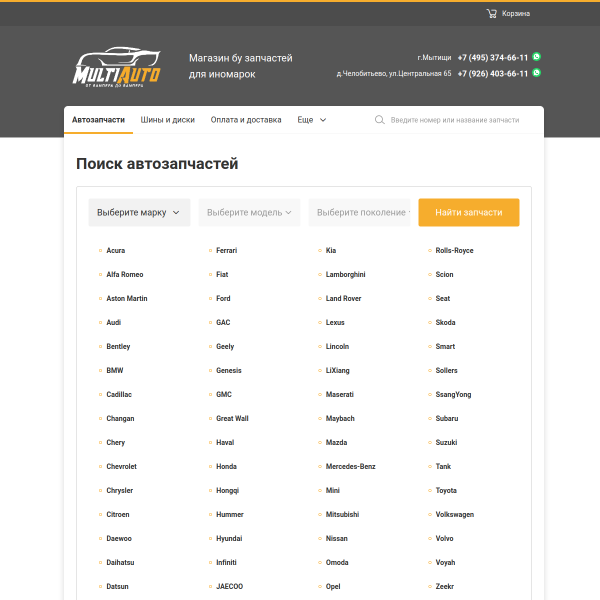Open the Daihatsu brand link
Image resolution: width=600 pixels, height=600 pixels.
coord(120,562)
